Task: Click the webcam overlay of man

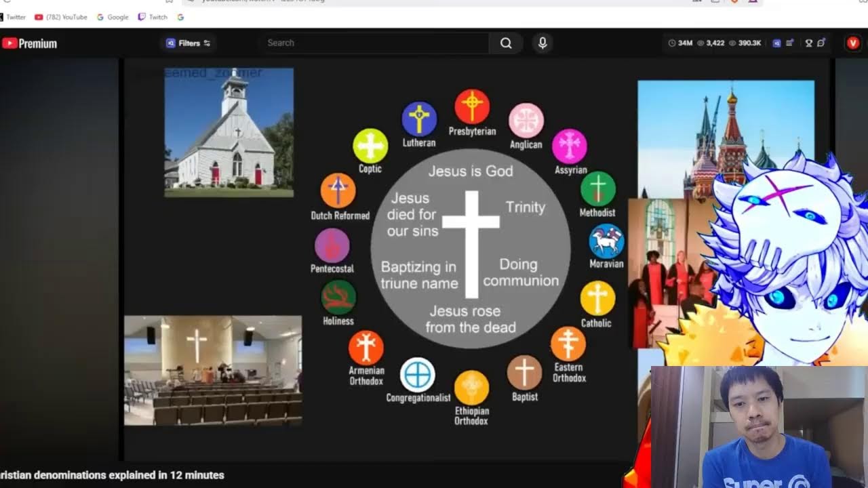Action: [759, 427]
